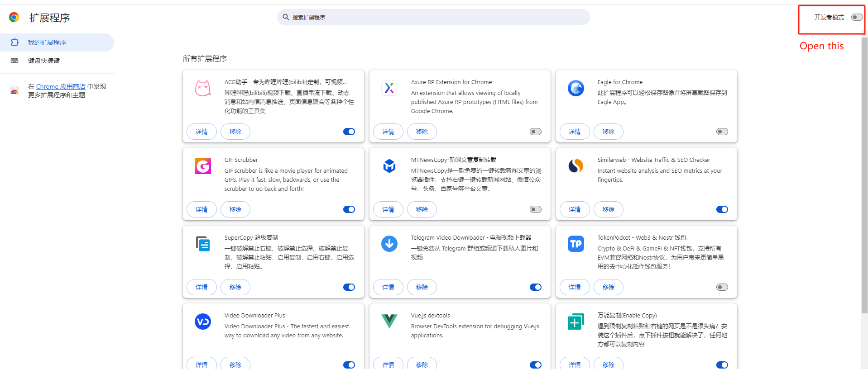
Task: Disable the Video Downloader Plus toggle
Action: pos(349,364)
